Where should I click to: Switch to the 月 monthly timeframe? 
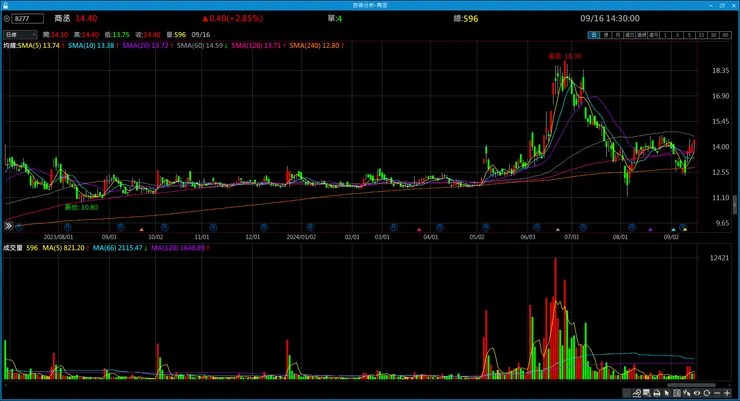point(617,35)
